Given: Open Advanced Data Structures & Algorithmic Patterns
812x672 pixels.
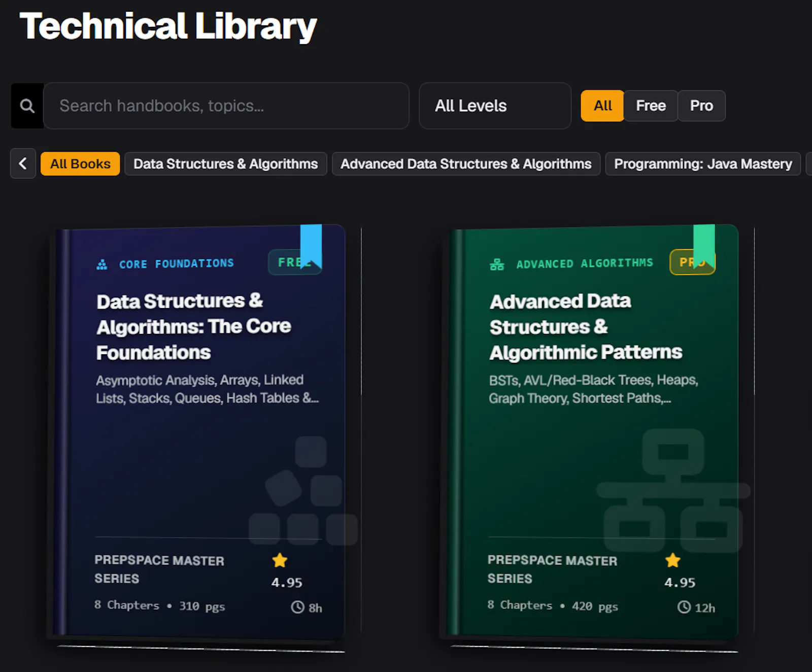Looking at the screenshot, I should coord(586,327).
